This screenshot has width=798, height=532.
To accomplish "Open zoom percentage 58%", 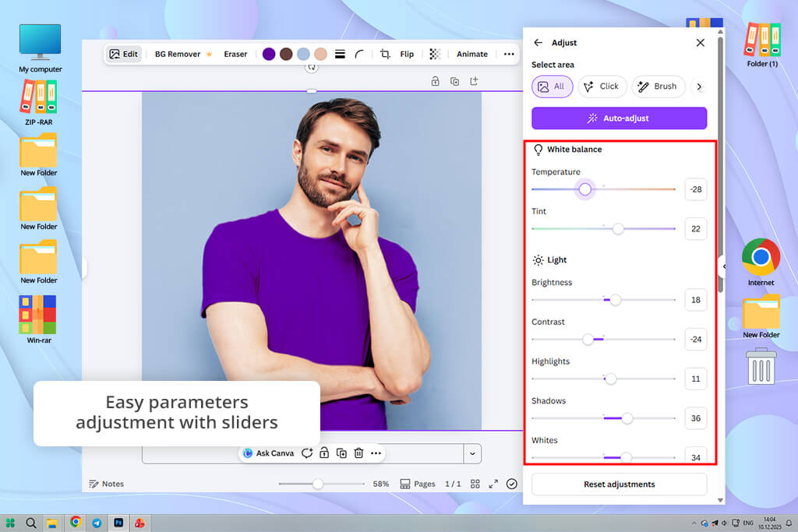I will 380,484.
